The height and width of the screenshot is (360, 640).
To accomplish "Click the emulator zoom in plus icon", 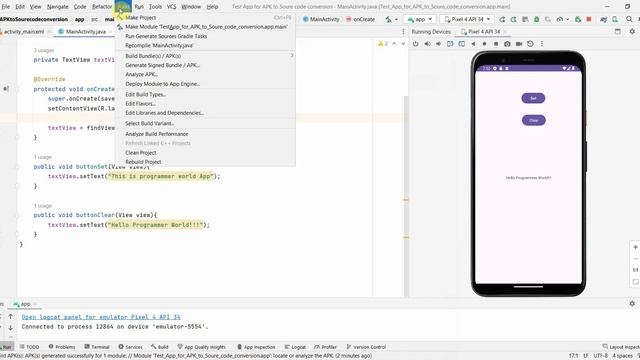I will pyautogui.click(x=635, y=247).
